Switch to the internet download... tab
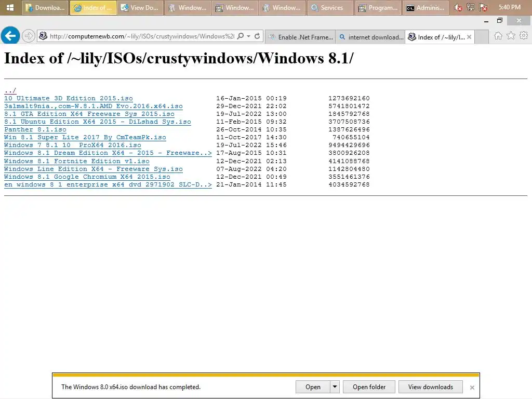532x399 pixels. point(370,37)
